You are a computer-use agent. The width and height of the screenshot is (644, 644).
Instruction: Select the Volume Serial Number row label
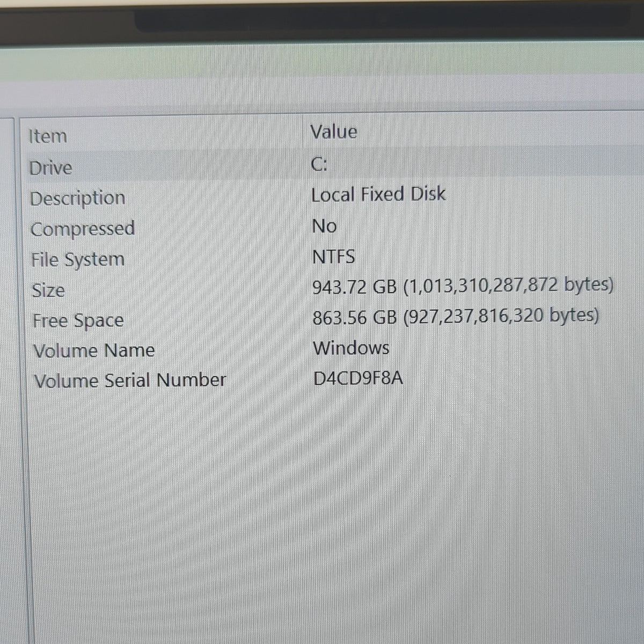pos(130,380)
